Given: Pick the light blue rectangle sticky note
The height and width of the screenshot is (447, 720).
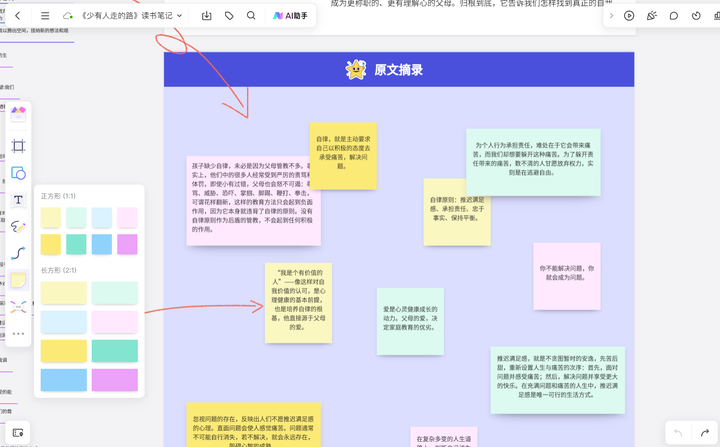Looking at the screenshot, I should pyautogui.click(x=64, y=322).
